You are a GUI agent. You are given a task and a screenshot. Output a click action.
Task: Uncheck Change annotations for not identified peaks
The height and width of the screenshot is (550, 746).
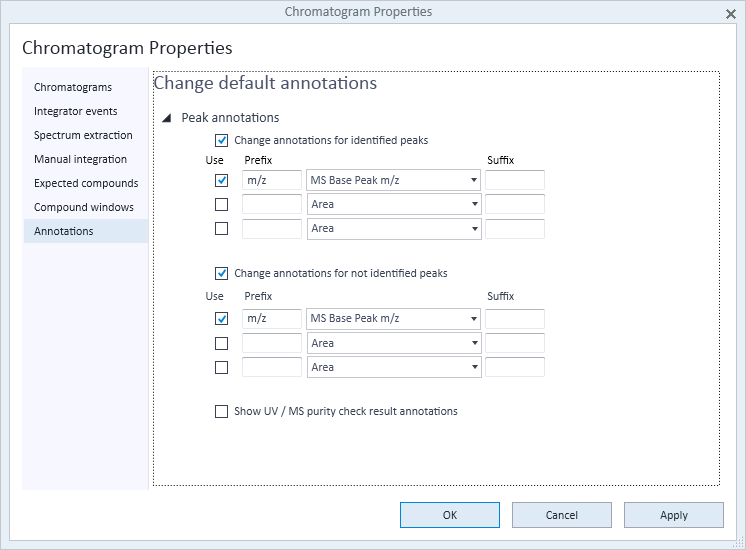221,274
